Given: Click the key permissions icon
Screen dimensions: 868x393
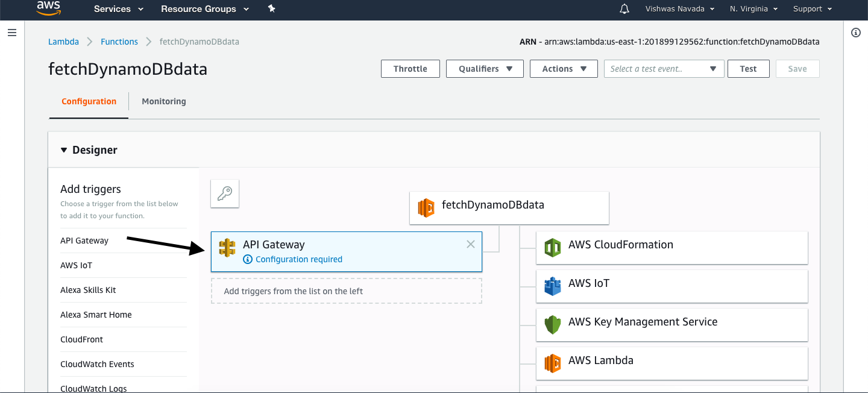Looking at the screenshot, I should tap(225, 193).
